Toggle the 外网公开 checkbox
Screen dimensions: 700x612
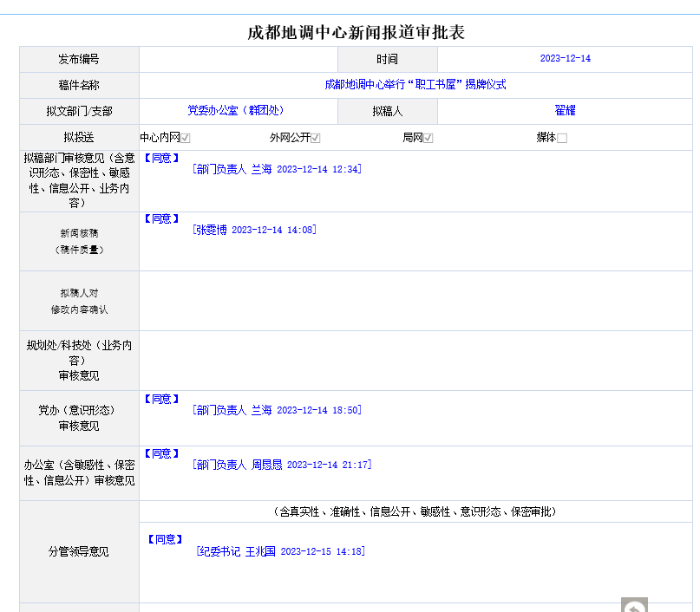pos(316,138)
